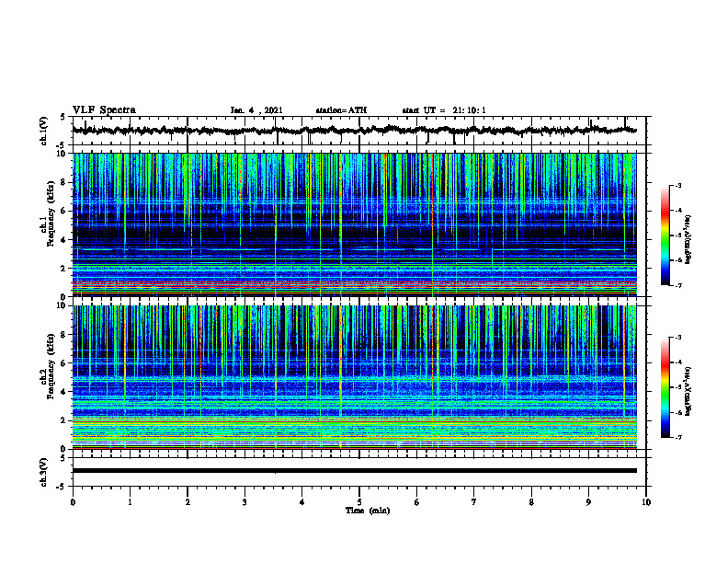The height and width of the screenshot is (563, 728).
Task: Click the log(PSD) label beside the ch.2 color bar
Action: 688,391
